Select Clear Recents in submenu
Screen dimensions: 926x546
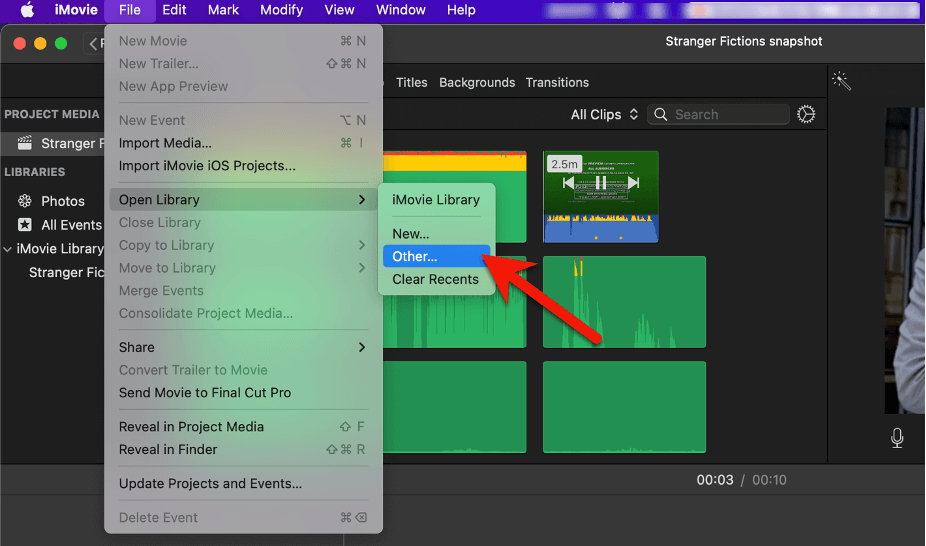coord(436,279)
